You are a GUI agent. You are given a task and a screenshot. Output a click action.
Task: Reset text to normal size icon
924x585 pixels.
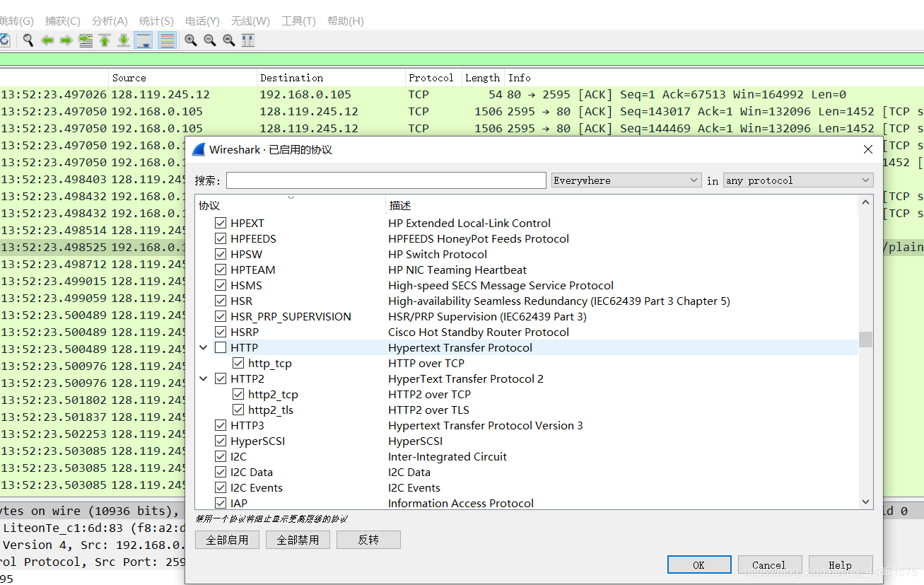click(x=229, y=40)
